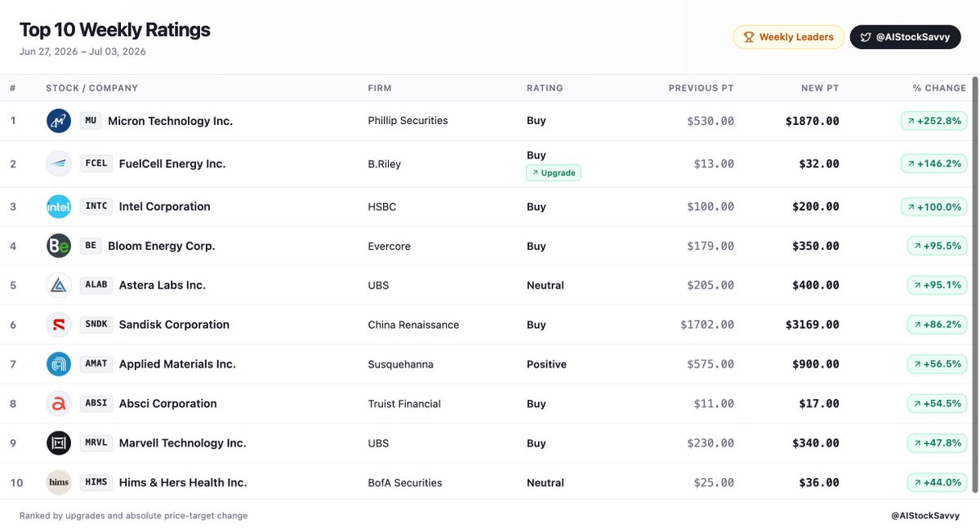Viewport: 980px width, 532px height.
Task: Click the Phillip Securities firm cell
Action: 408,121
